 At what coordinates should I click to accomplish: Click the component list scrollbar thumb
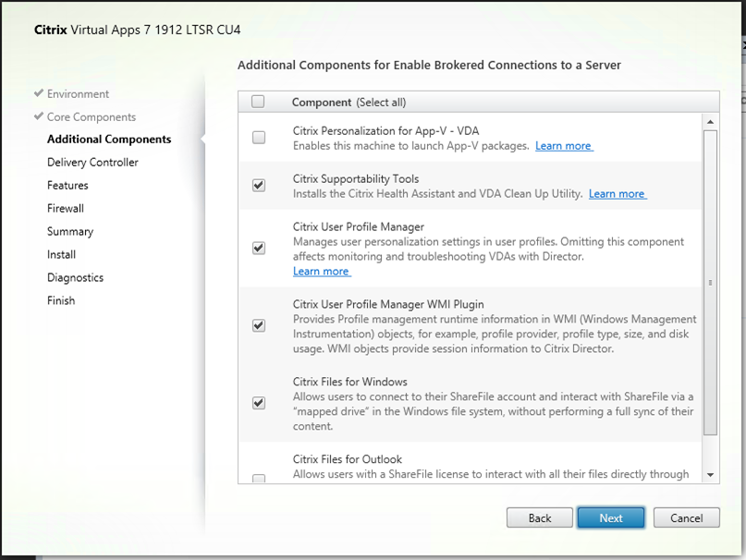[x=710, y=283]
